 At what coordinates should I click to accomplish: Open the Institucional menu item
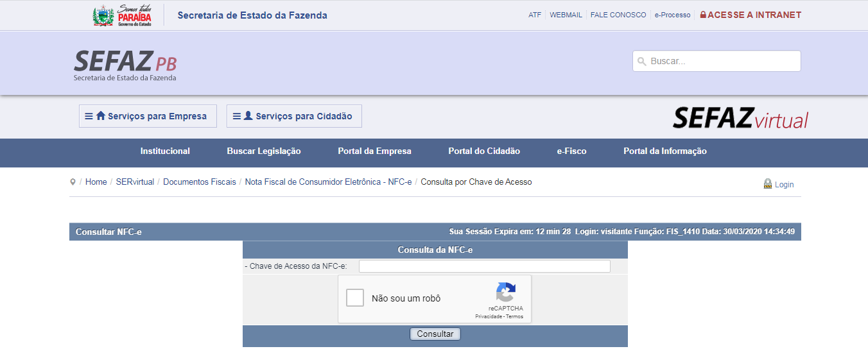(x=165, y=151)
